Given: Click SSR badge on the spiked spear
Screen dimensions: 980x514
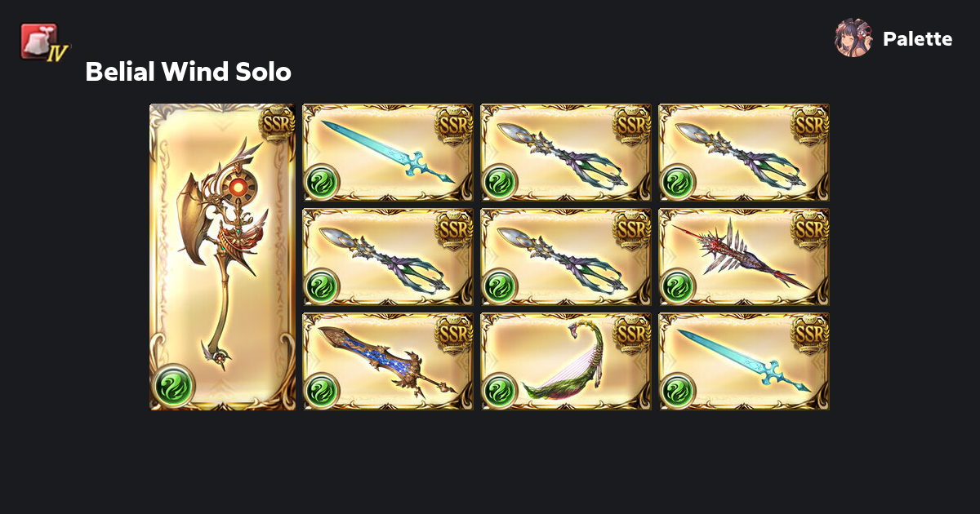Looking at the screenshot, I should (x=811, y=228).
